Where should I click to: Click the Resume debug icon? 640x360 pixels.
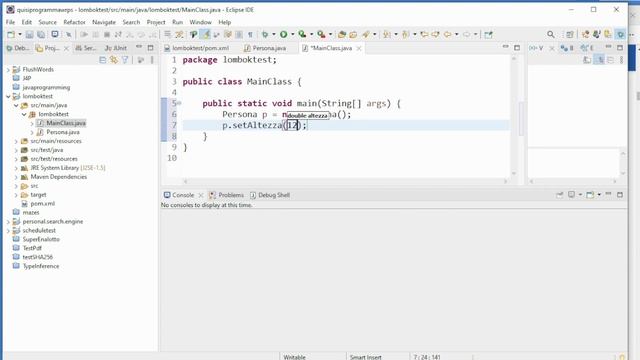pos(84,35)
